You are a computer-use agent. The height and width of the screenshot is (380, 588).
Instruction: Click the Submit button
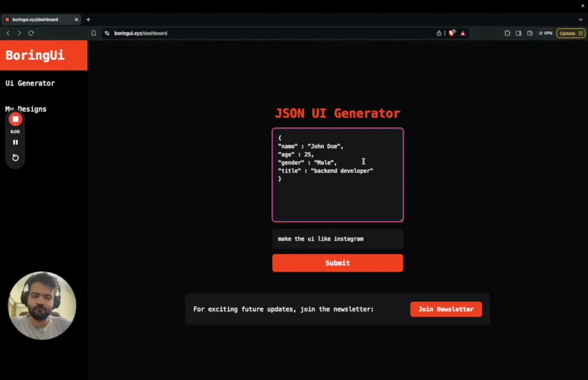[337, 262]
